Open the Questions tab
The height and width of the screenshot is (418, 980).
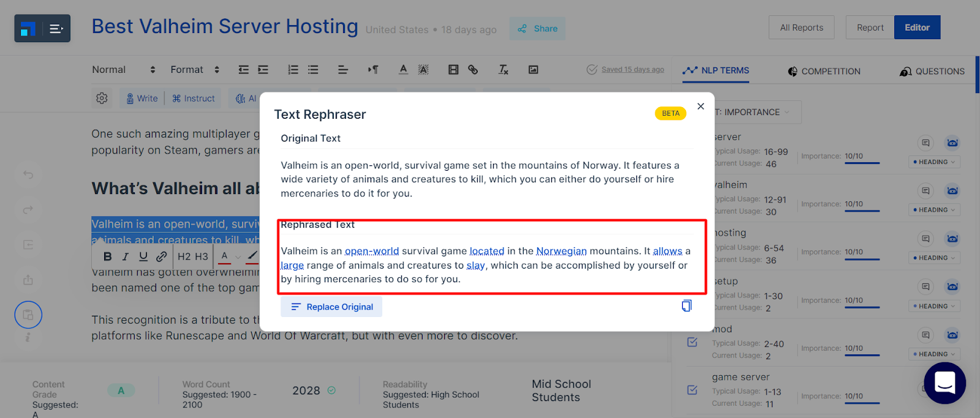tap(932, 72)
